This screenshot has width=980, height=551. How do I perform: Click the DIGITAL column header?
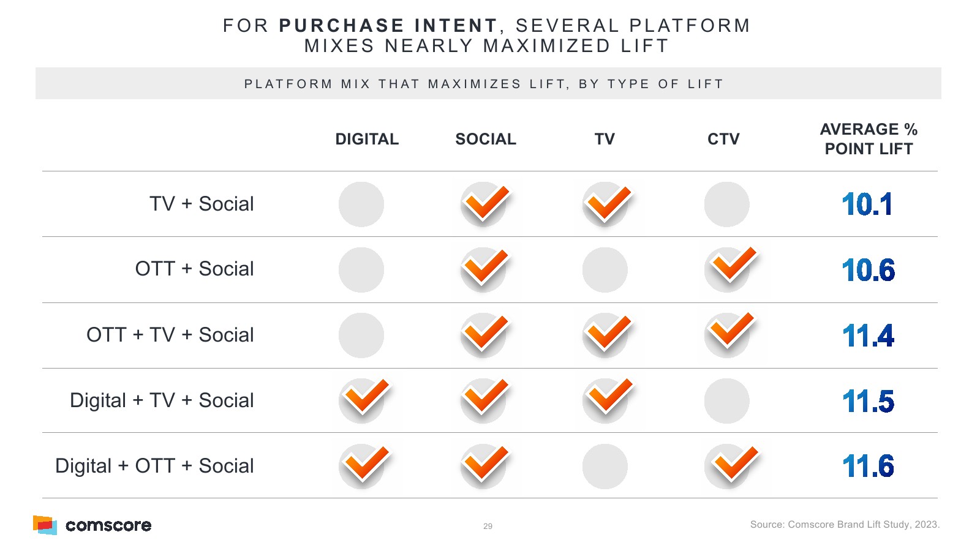[367, 140]
